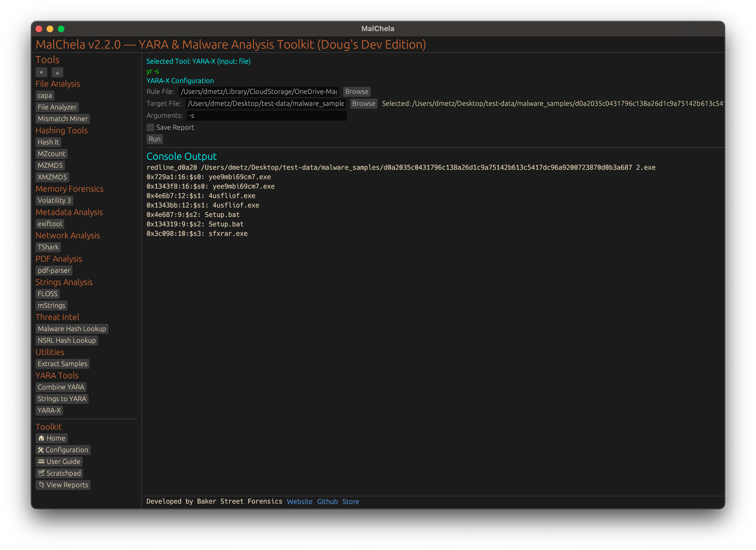Click the Selected Tool: YARA-X text

[x=199, y=61]
